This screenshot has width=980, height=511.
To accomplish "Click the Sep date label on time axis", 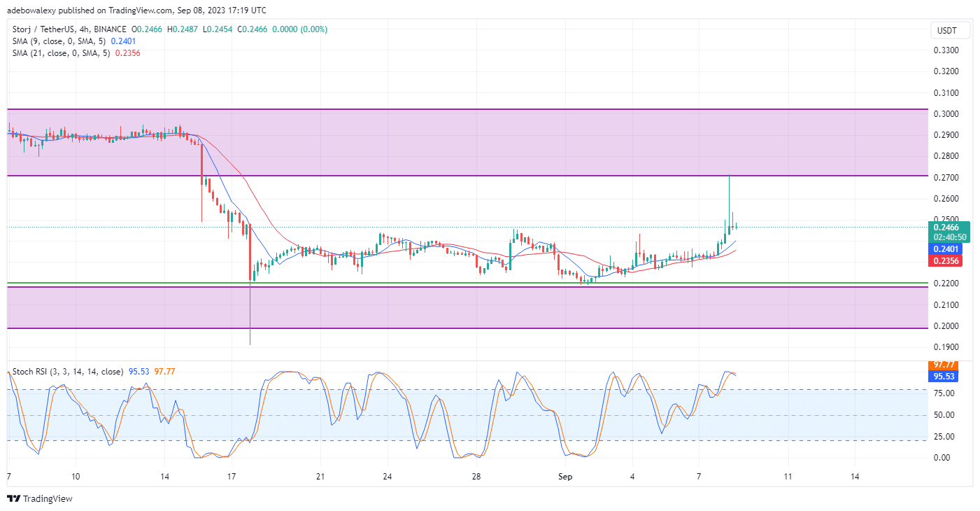I will coord(566,477).
